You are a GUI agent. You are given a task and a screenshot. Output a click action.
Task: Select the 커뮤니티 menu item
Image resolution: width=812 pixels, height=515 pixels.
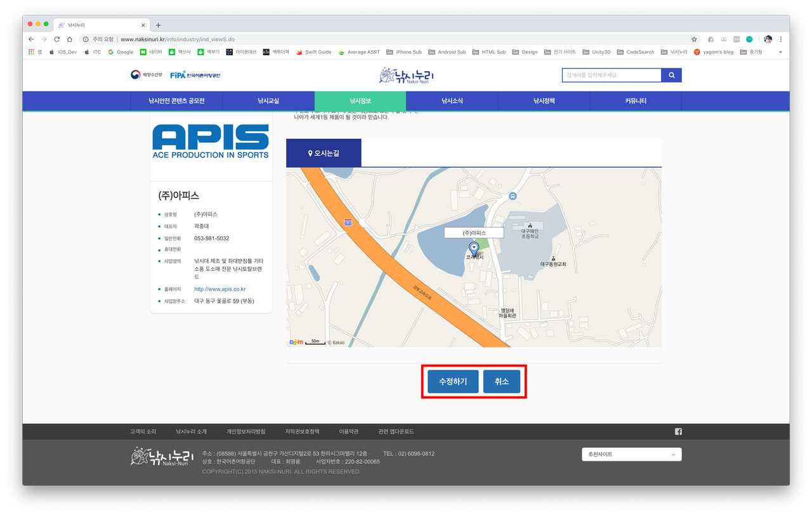pos(635,101)
